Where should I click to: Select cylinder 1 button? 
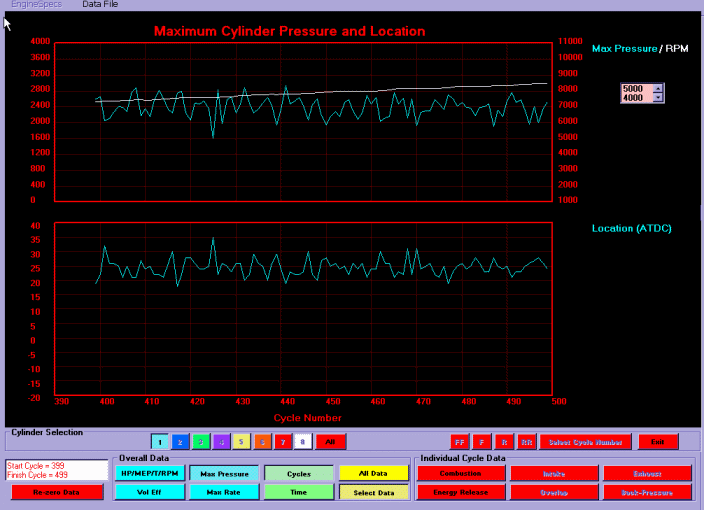point(159,441)
